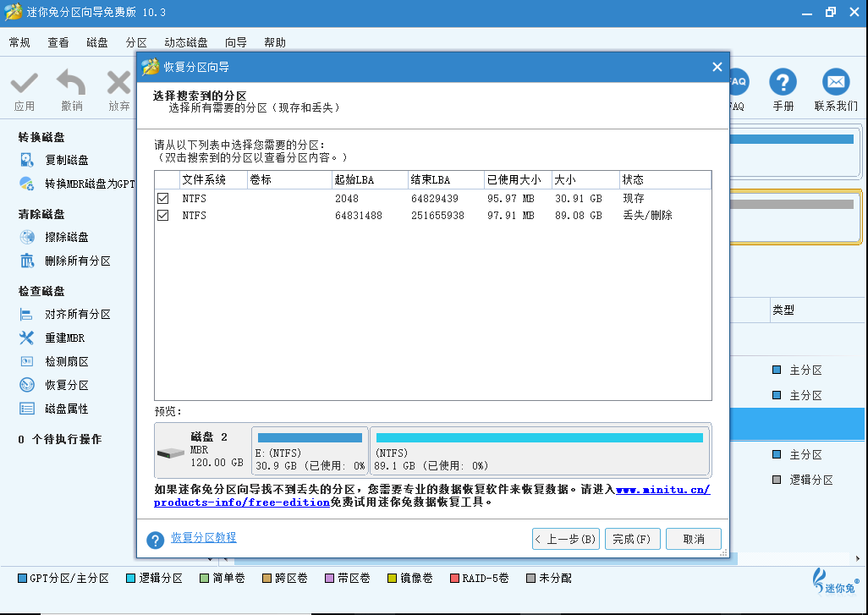The image size is (868, 615).
Task: Click the 0 个待执行操作 pending operations label
Action: [x=60, y=440]
